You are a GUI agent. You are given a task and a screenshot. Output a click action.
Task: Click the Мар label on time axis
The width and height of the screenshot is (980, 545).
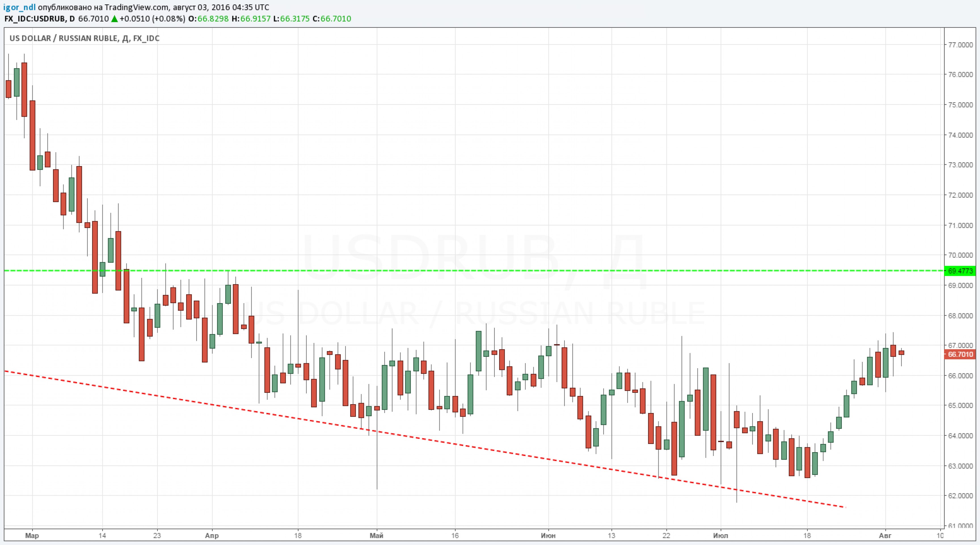32,535
